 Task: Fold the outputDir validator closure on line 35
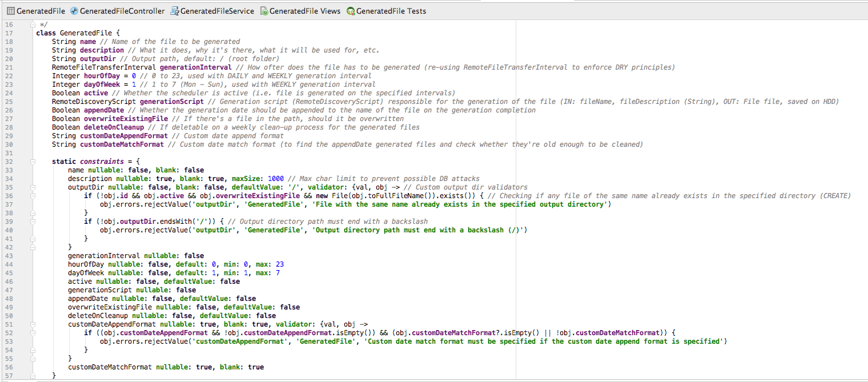[33, 187]
